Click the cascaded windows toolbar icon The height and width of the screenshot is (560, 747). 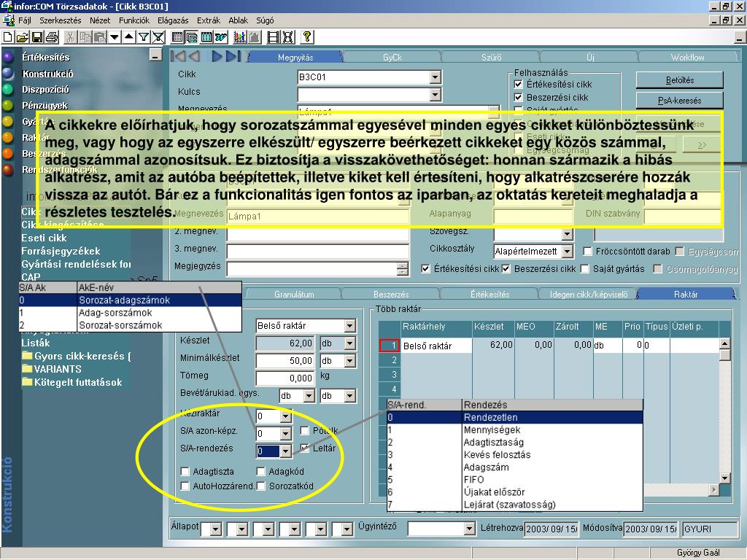(192, 36)
